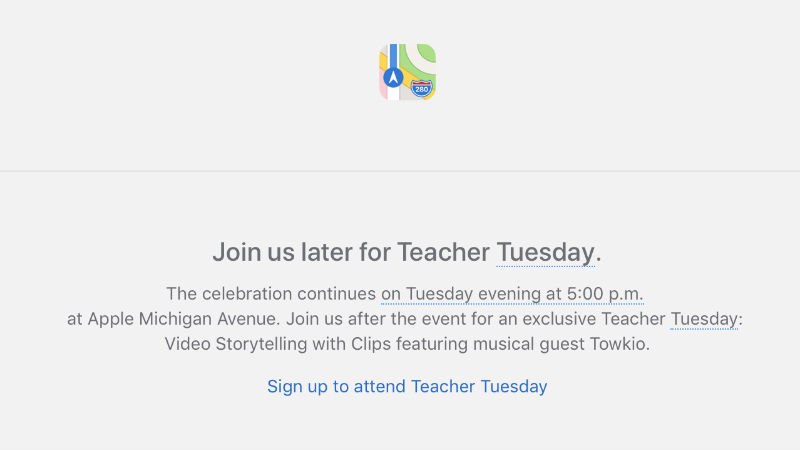Click the word featuring in the last line

(432, 344)
